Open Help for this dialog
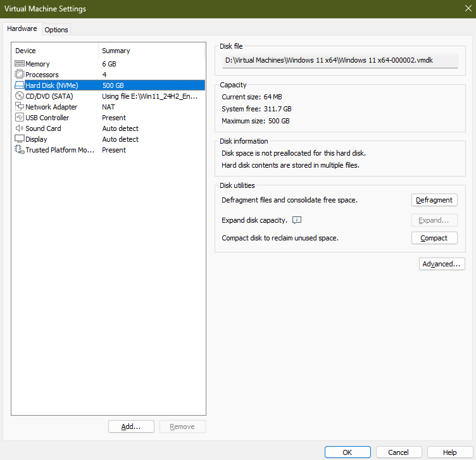Screen dimensions: 476x460 (x=450, y=452)
